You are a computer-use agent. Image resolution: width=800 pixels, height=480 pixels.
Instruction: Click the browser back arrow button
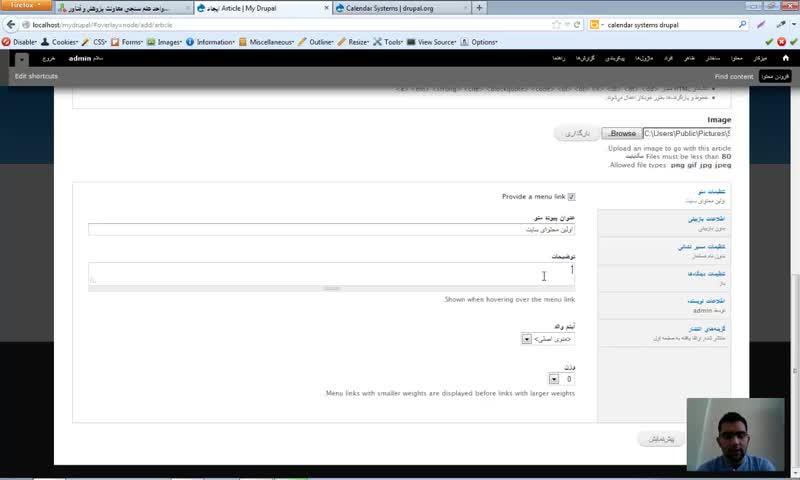(x=11, y=24)
